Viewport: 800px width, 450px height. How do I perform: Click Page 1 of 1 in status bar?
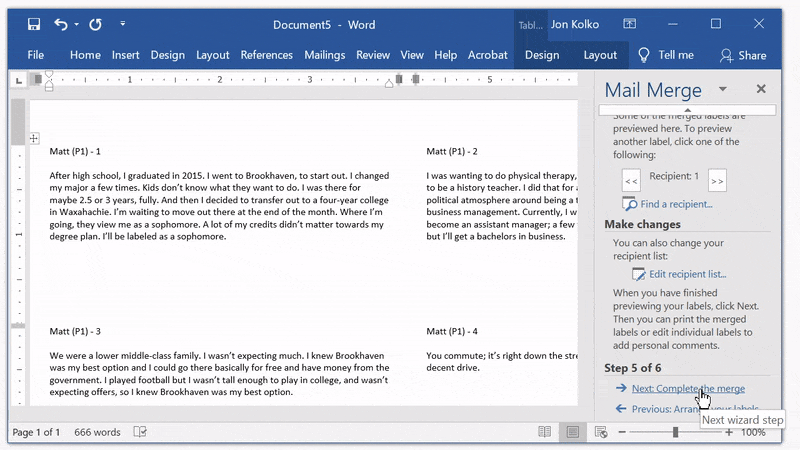[x=36, y=432]
